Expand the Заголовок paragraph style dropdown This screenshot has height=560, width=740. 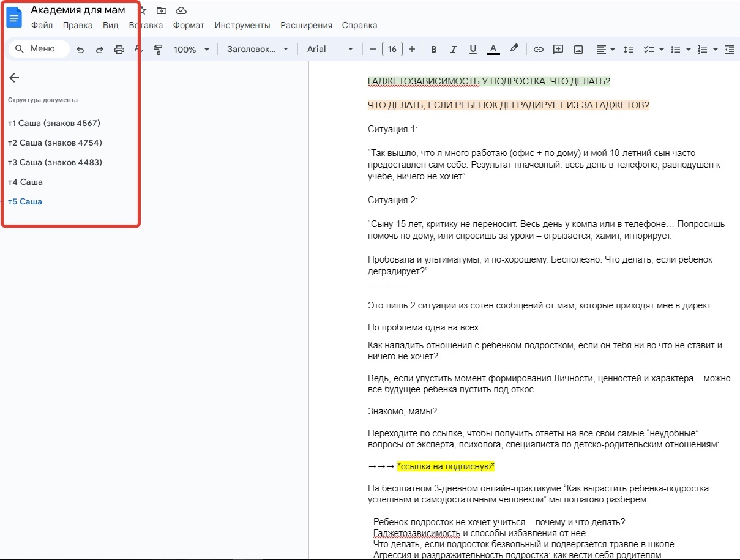click(x=257, y=50)
